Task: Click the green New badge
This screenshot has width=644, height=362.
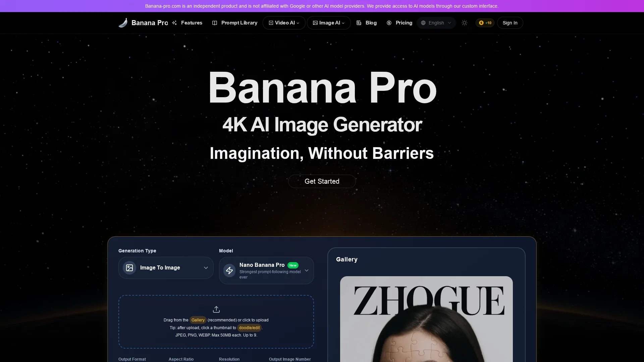Action: pos(293,265)
